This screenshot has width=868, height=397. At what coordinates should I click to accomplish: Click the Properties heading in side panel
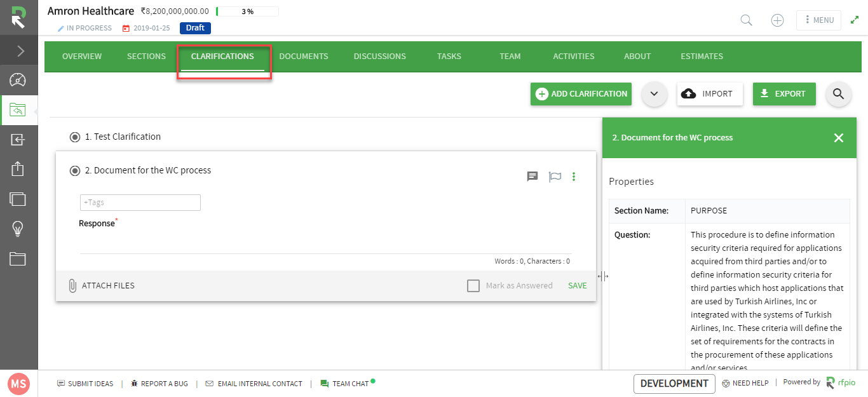631,182
